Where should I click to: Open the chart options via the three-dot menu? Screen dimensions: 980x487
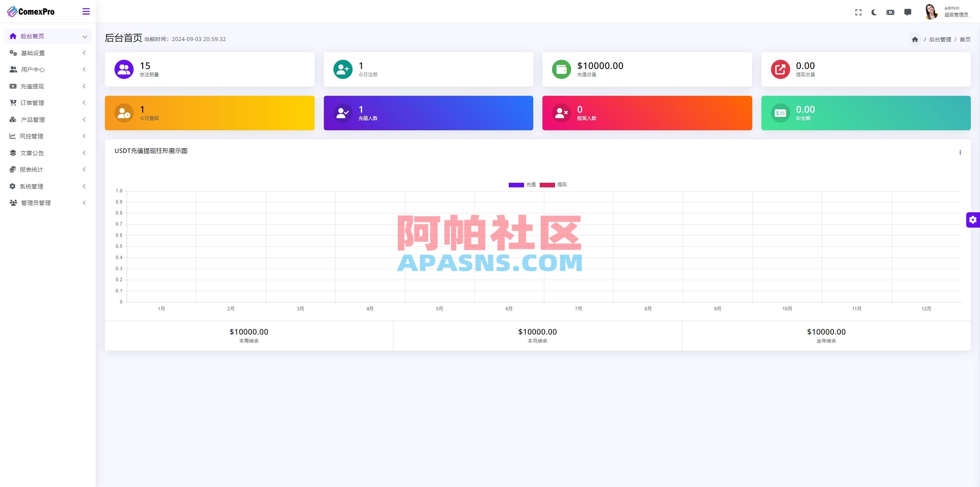click(960, 152)
